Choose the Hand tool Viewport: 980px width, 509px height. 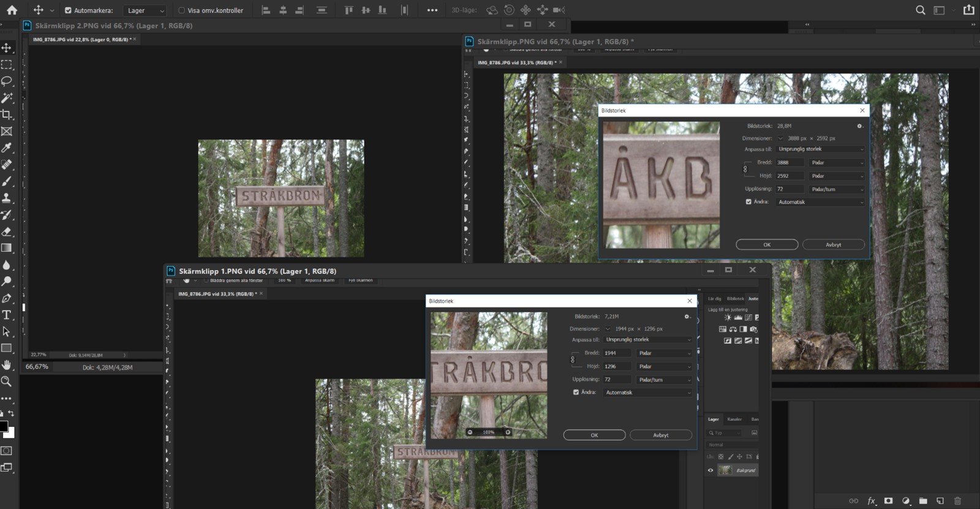tap(7, 365)
